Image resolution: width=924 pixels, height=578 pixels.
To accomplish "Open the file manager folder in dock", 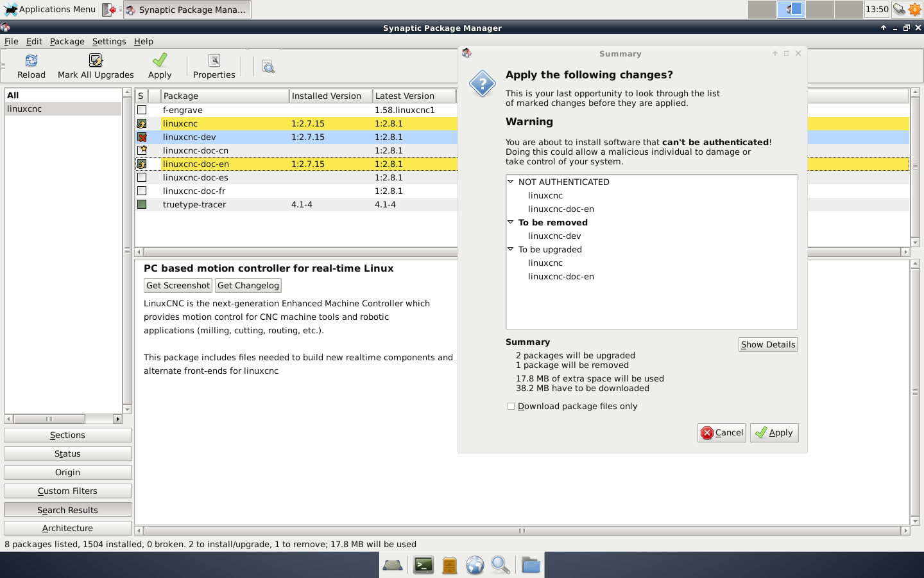I will (x=531, y=565).
